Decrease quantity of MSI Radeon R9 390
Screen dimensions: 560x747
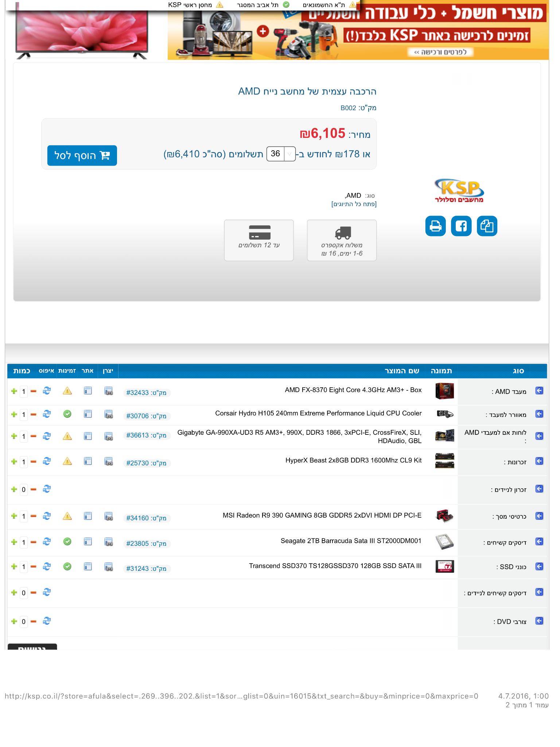coord(34,516)
